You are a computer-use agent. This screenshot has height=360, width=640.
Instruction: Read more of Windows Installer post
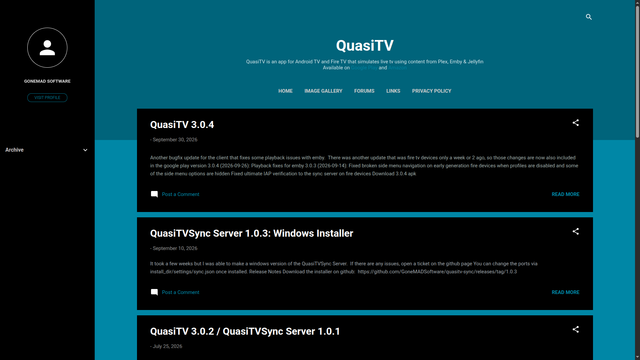tap(565, 292)
